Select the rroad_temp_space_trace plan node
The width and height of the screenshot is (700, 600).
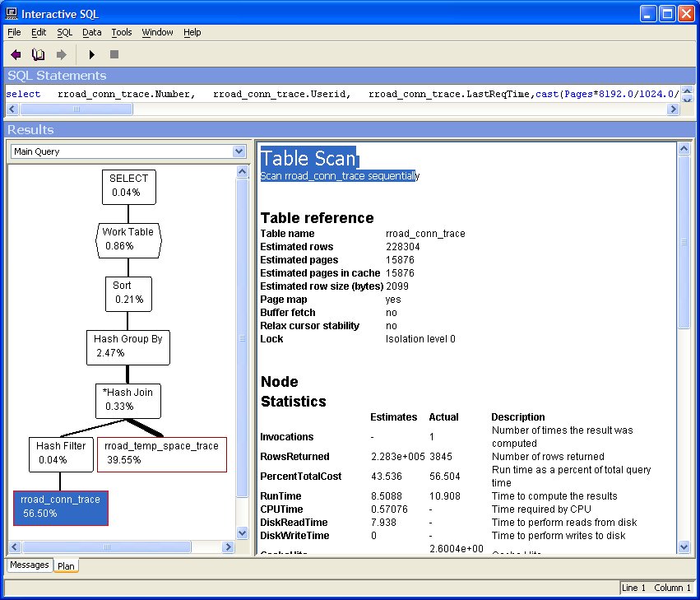pos(161,454)
